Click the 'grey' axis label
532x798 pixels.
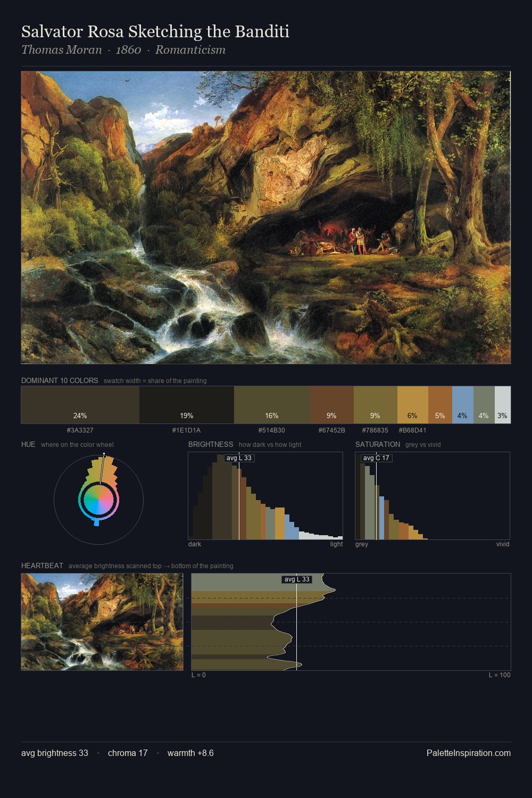coord(362,544)
